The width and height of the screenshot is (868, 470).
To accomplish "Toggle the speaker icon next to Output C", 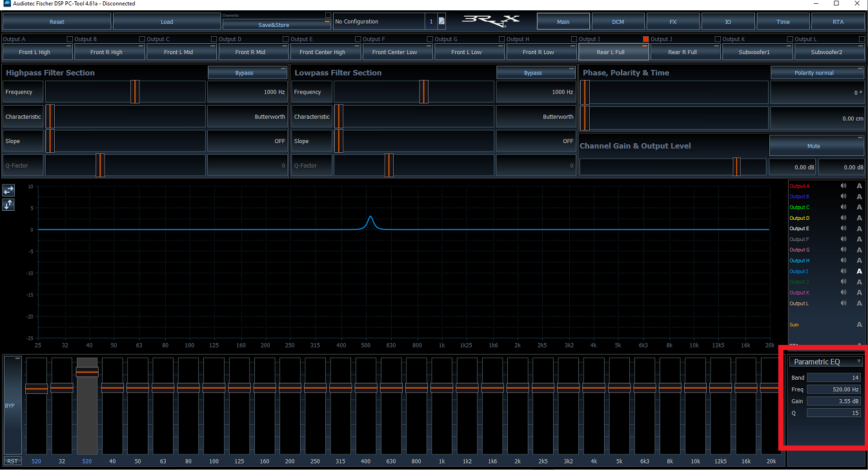I will point(843,207).
